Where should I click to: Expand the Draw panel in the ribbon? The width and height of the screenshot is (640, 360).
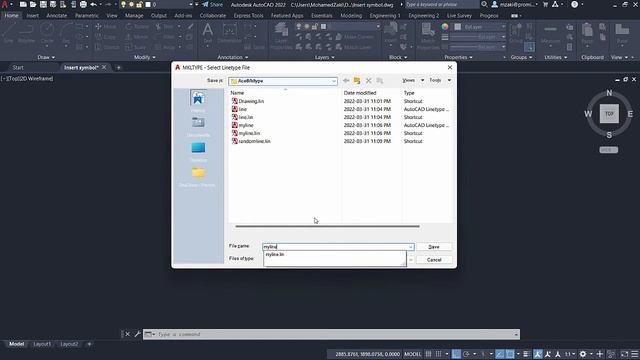click(x=46, y=58)
